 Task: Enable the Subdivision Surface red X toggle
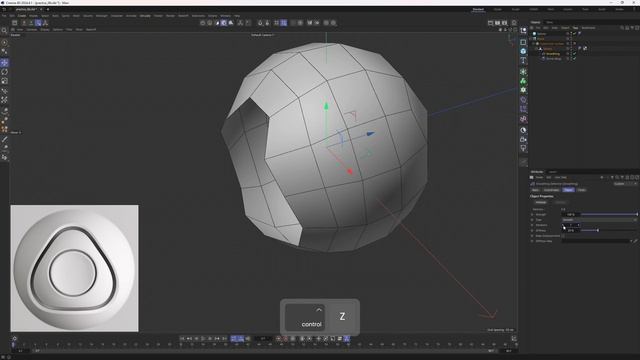pos(574,43)
